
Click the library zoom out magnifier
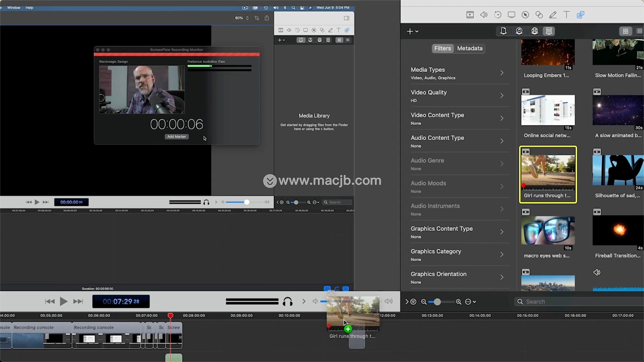[x=424, y=302]
